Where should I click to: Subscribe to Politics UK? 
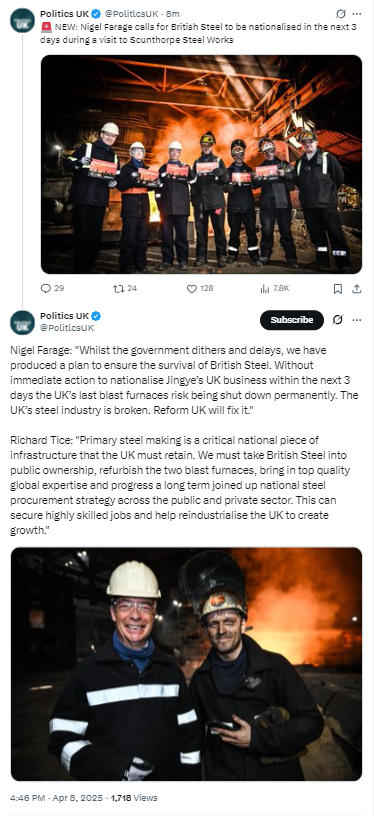click(292, 320)
